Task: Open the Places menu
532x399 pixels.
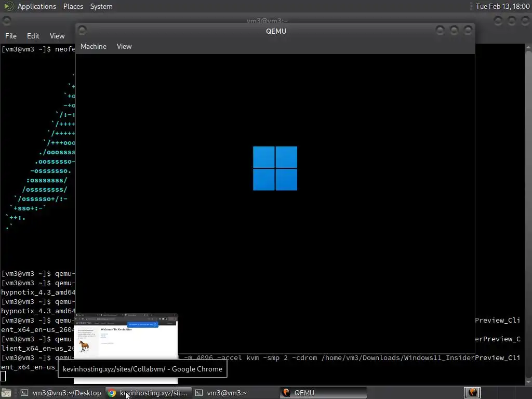Action: [x=73, y=6]
